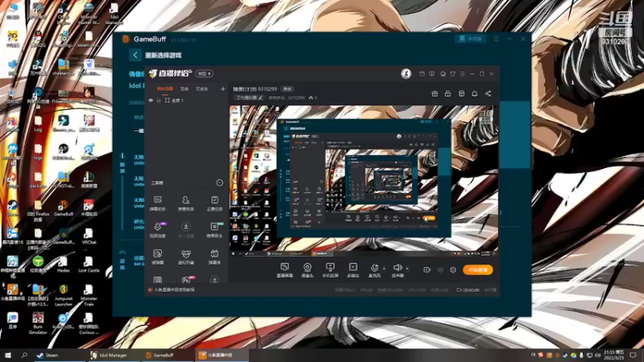This screenshot has height=362, width=644.
Task: Click the GameBuff back arrow button
Action: tap(135, 55)
